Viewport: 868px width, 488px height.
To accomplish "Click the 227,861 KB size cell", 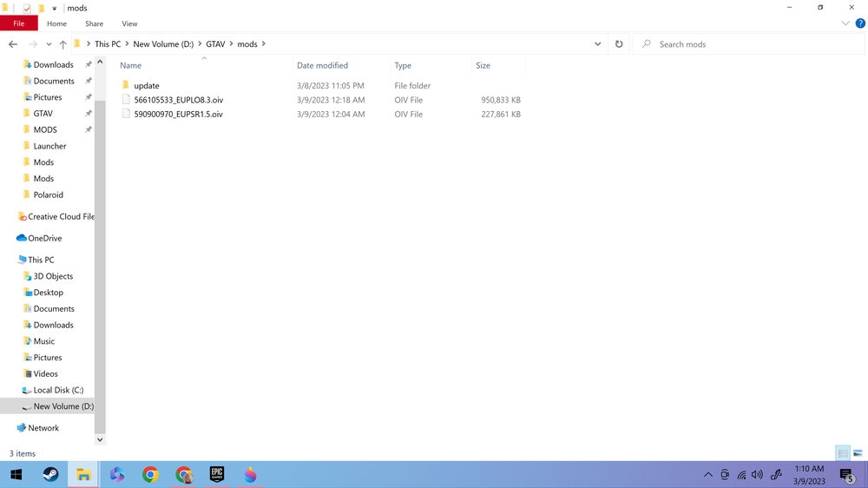I will point(501,114).
